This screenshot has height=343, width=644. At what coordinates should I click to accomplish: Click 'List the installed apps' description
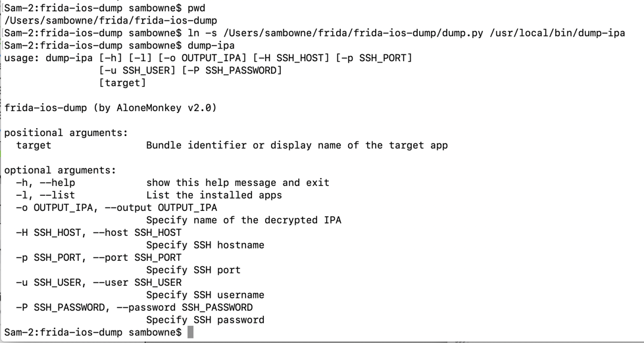[214, 195]
